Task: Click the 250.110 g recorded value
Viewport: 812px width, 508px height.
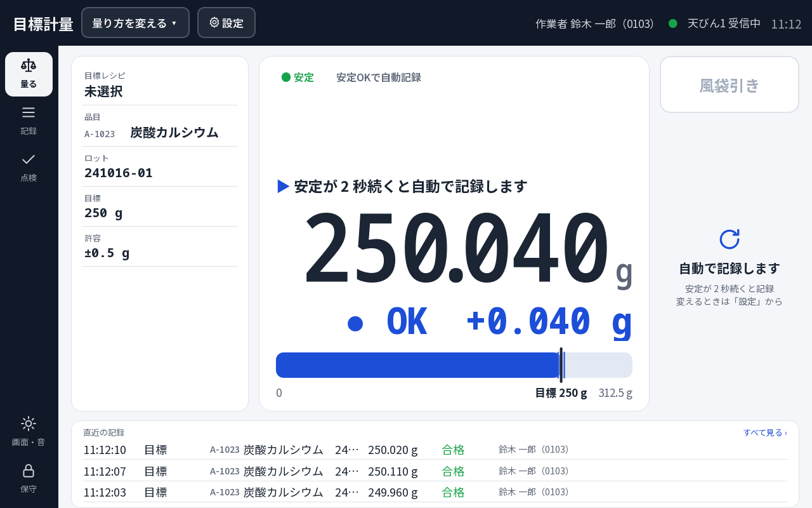Action: point(393,471)
